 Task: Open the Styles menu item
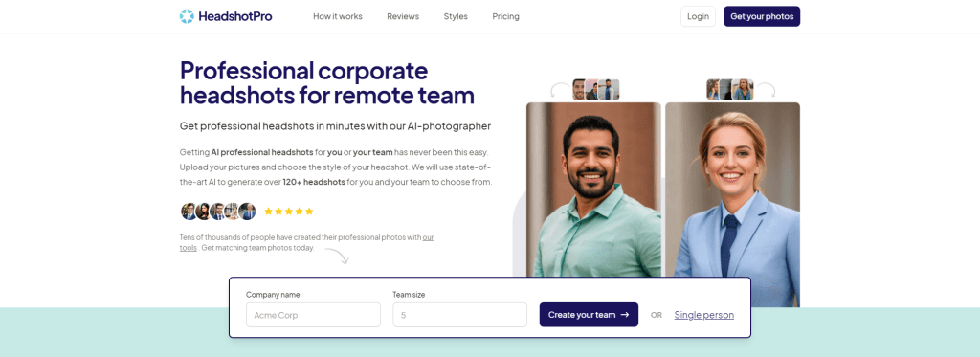[x=456, y=16]
